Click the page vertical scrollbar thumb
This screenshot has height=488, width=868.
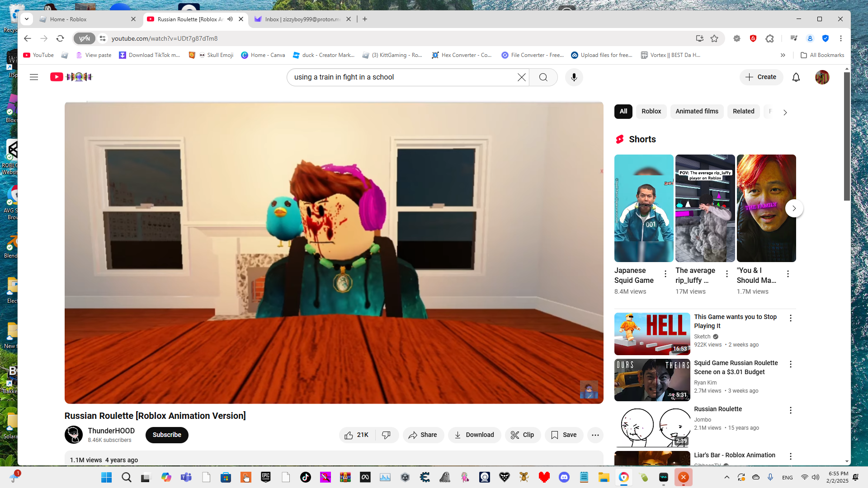pos(847,136)
